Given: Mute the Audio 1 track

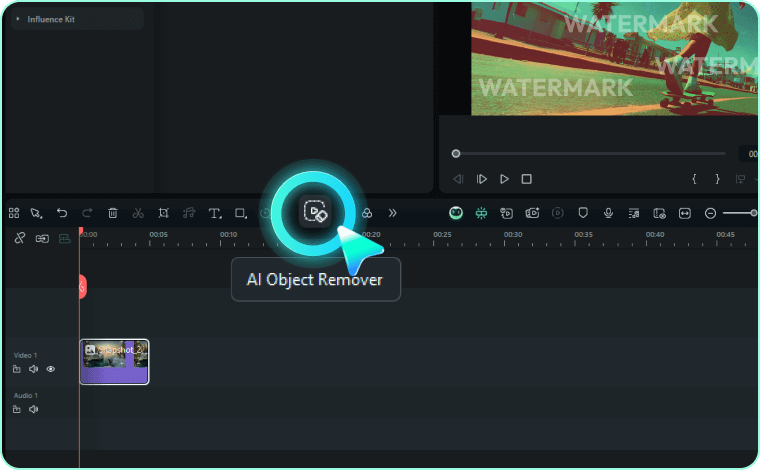Looking at the screenshot, I should 34,409.
